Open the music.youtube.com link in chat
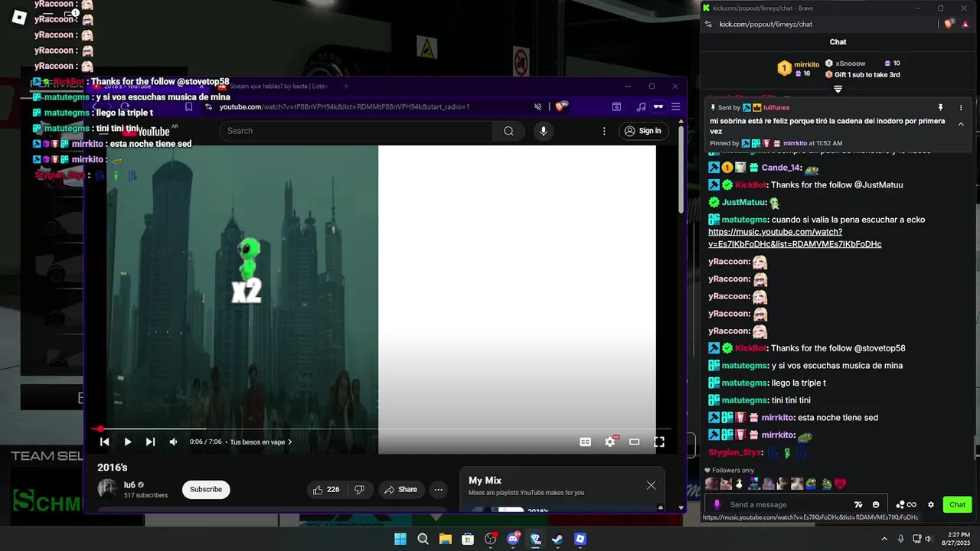This screenshot has width=980, height=551. 795,238
